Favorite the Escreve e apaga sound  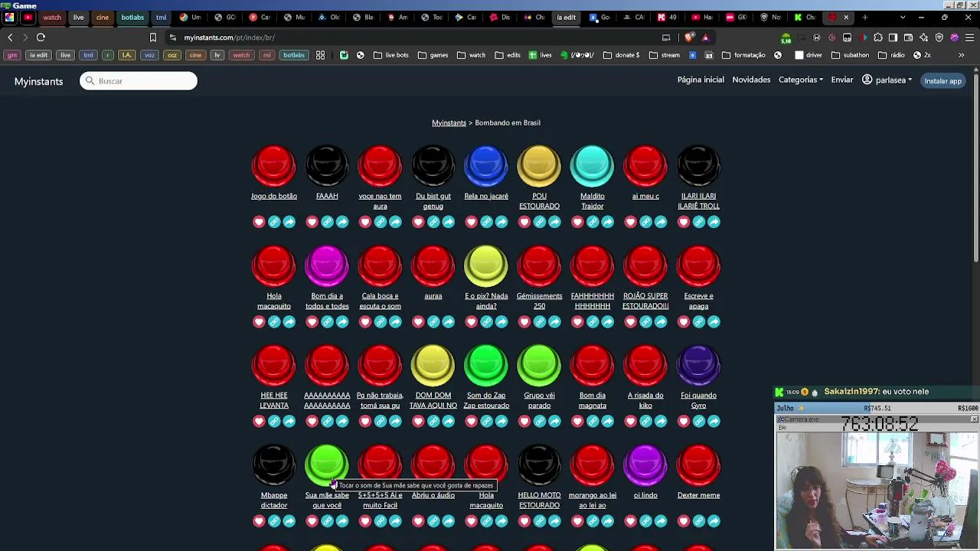684,321
